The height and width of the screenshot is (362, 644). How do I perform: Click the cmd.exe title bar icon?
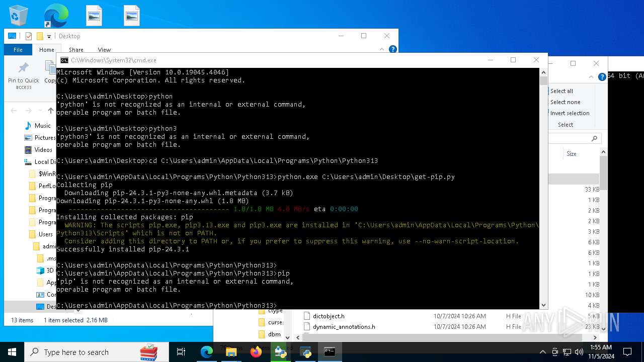tap(64, 60)
